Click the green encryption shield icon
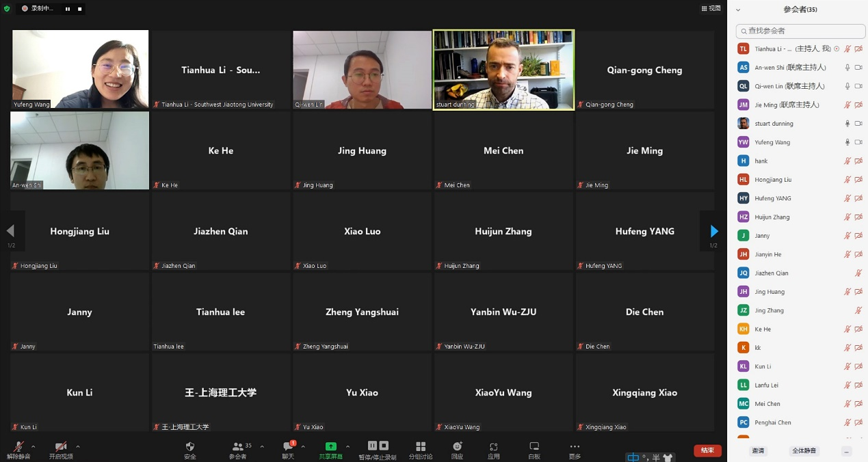 coord(7,9)
